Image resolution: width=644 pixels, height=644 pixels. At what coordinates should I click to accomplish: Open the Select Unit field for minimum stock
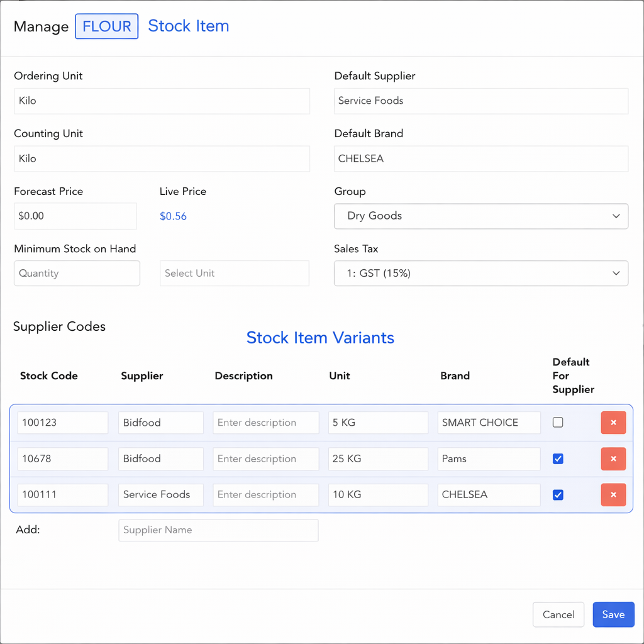234,273
